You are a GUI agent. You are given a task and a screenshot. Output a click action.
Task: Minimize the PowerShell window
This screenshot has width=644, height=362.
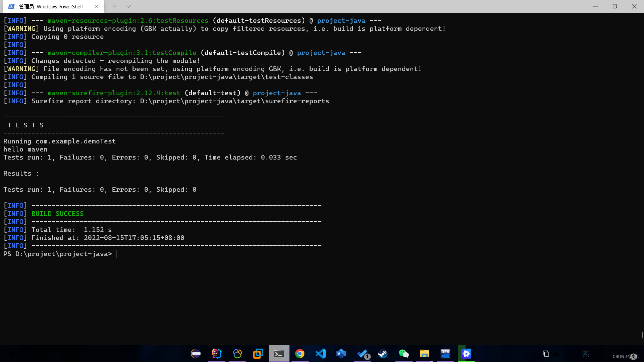pos(595,6)
